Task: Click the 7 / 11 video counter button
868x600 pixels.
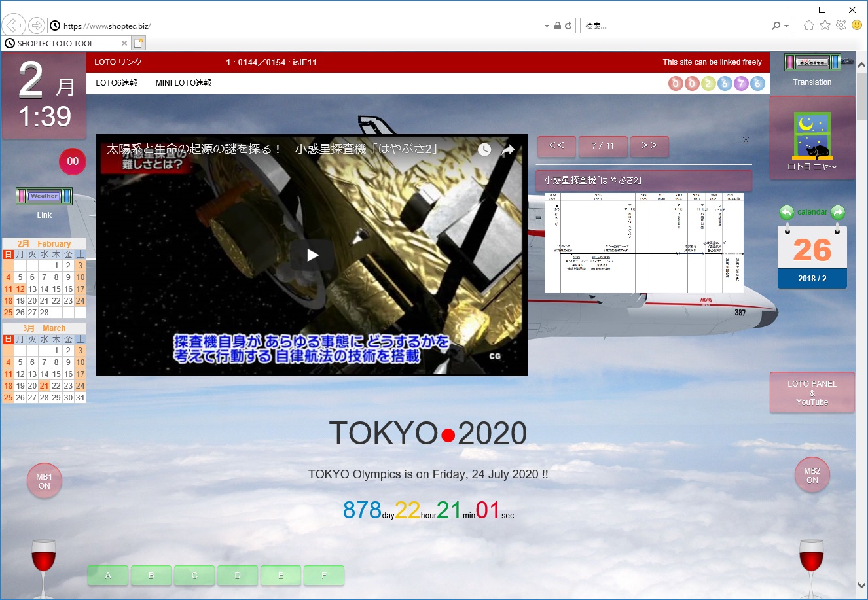Action: point(603,146)
